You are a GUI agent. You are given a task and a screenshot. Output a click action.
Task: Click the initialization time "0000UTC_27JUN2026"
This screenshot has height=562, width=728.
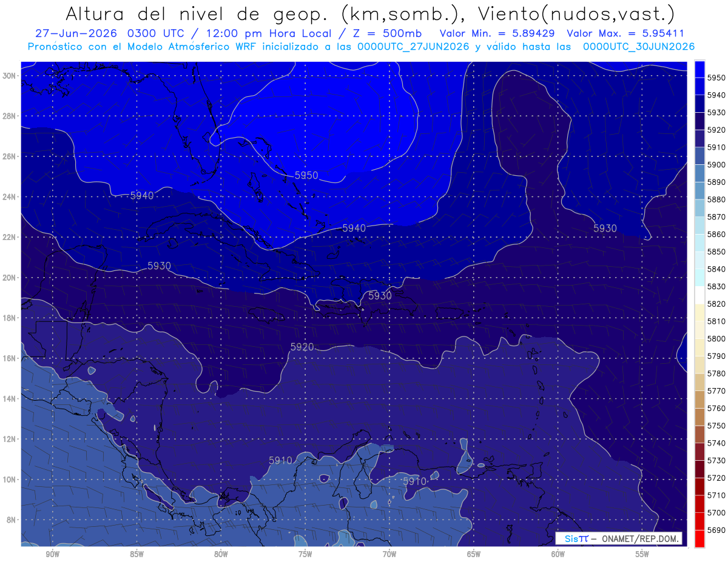tap(413, 47)
